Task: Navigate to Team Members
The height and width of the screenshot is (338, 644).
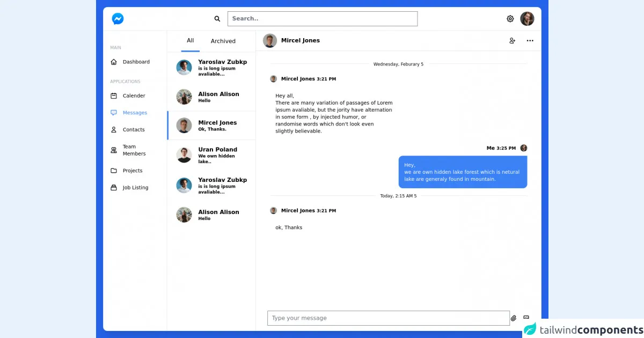Action: click(x=134, y=150)
